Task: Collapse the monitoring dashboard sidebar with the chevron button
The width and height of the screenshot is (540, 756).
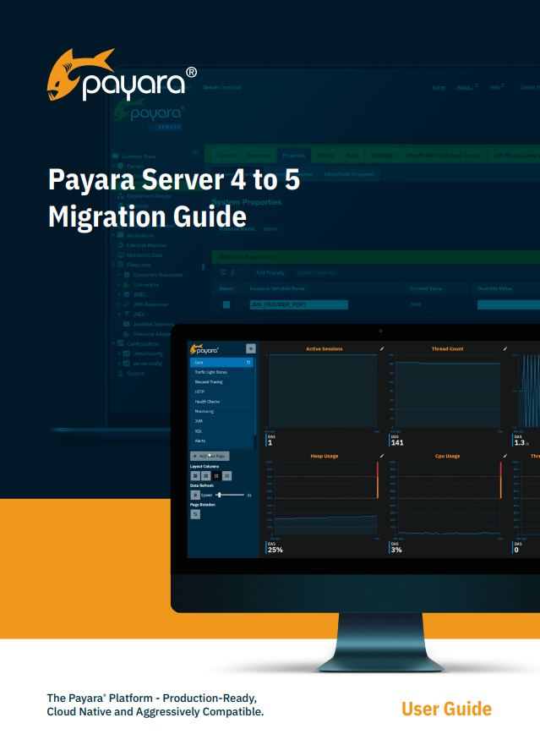Action: [x=250, y=348]
